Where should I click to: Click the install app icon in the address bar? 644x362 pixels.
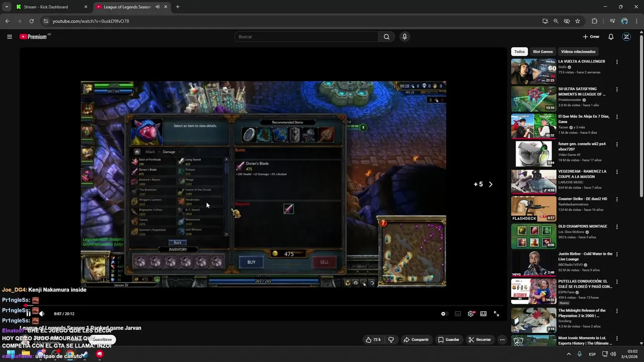click(x=545, y=21)
